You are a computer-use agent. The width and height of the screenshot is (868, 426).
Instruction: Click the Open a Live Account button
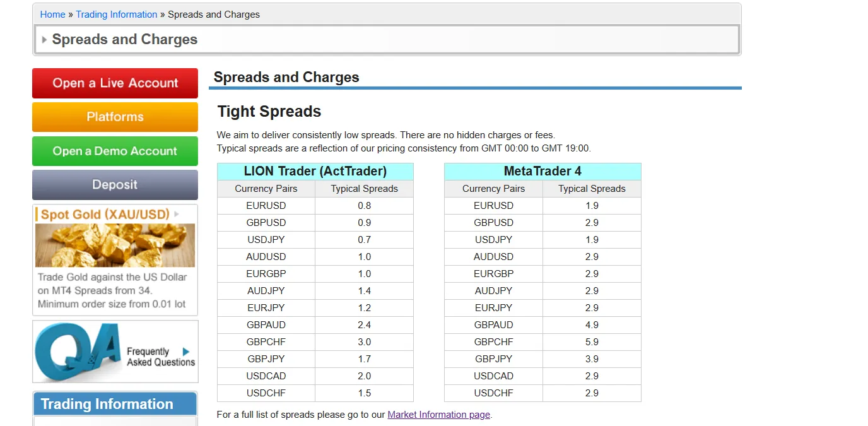[x=115, y=83]
